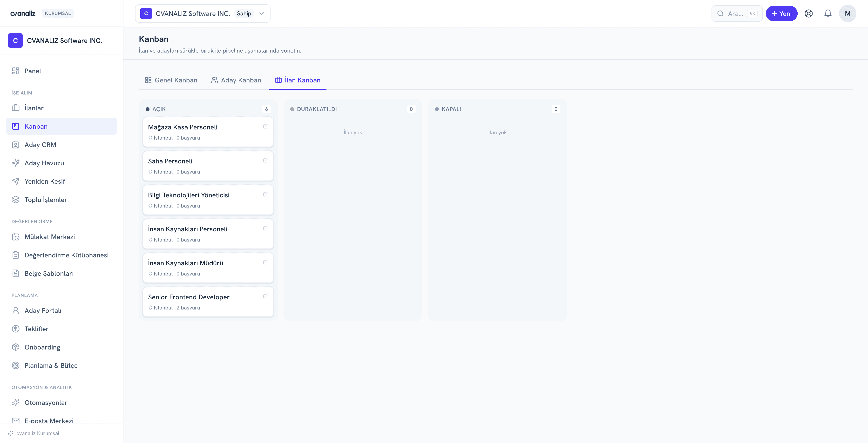Open Teklifler page
The image size is (868, 443).
tap(61, 329)
